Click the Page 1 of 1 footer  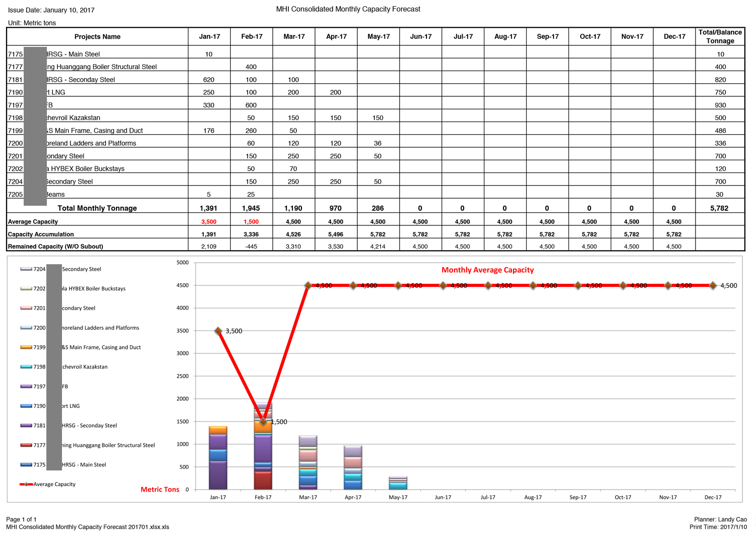[x=21, y=519]
